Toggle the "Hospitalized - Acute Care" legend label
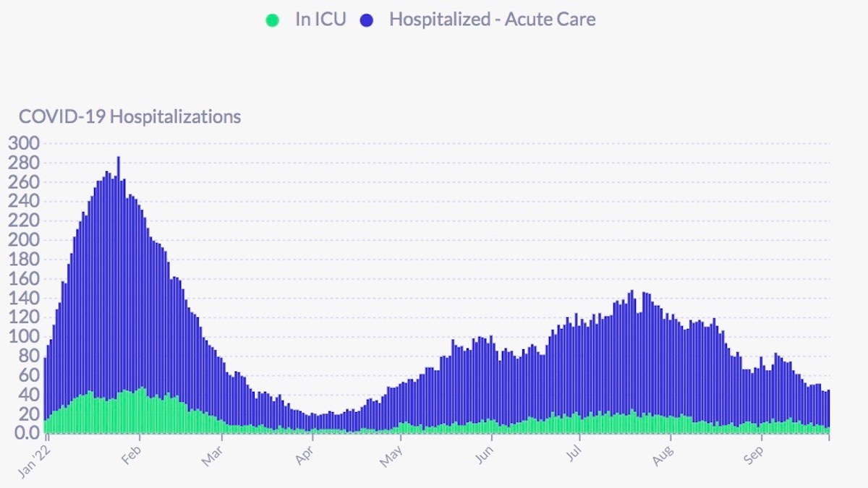Screen dimensions: 868x488 (492, 20)
